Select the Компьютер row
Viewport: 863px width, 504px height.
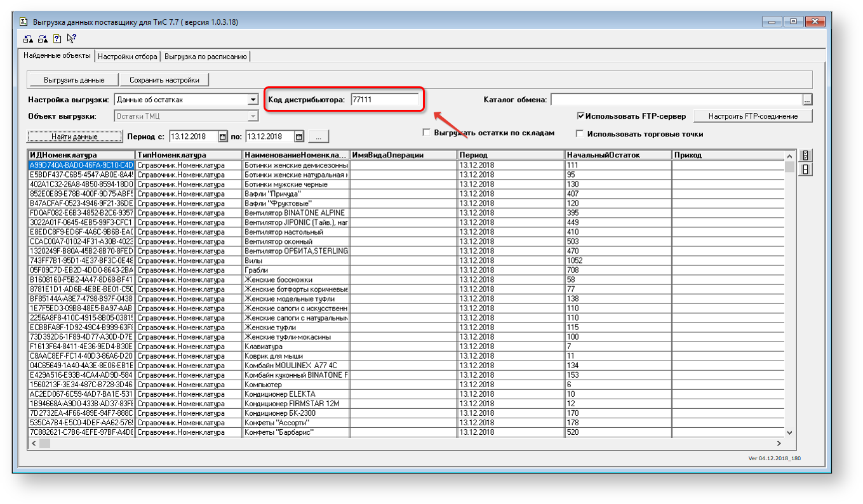tap(406, 385)
